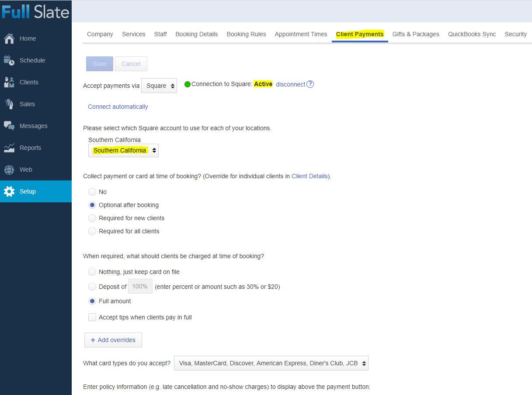
Task: Click the Messages chat bubble icon
Action: pos(9,126)
